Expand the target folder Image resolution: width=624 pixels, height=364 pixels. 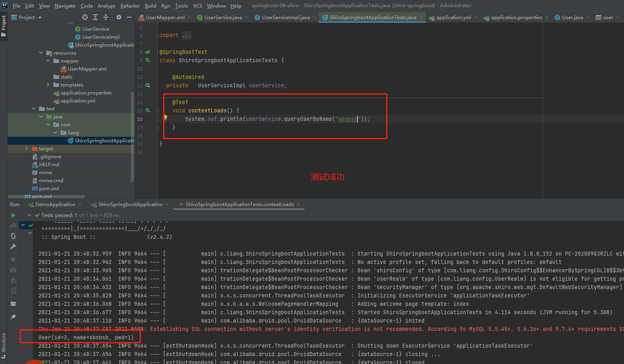(27, 148)
